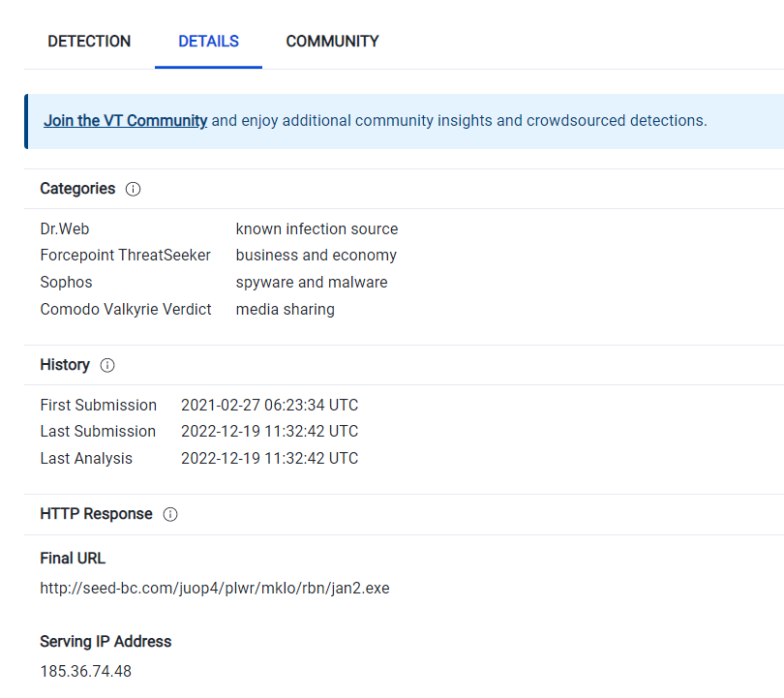This screenshot has width=784, height=698.
Task: Click the serving IP address 185.36.74.48
Action: pos(85,671)
